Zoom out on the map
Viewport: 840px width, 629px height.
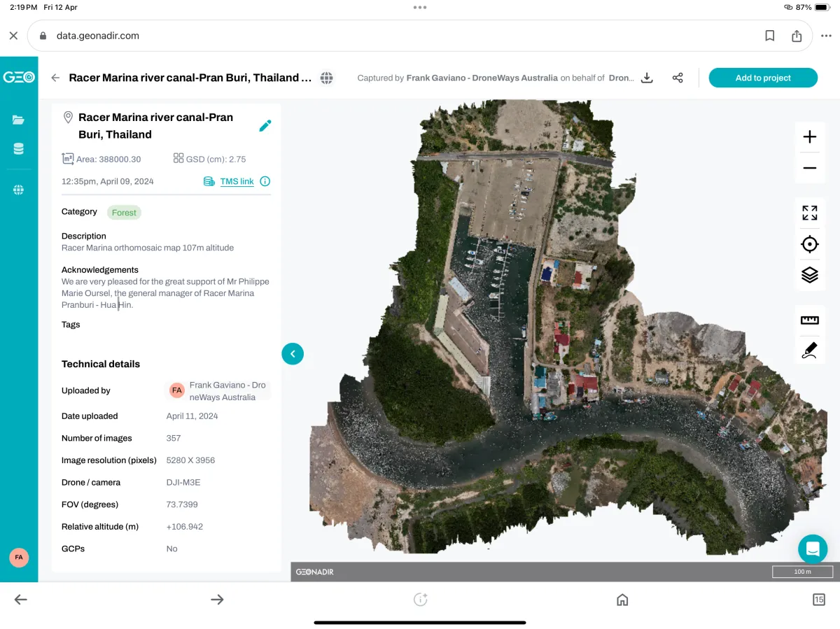pos(809,168)
